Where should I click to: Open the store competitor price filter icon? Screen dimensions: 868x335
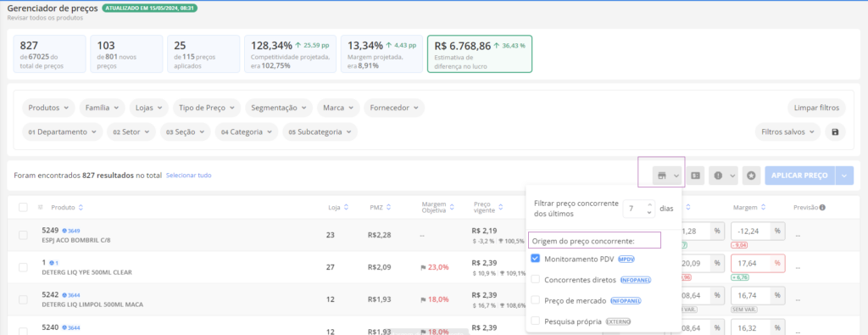click(x=667, y=176)
